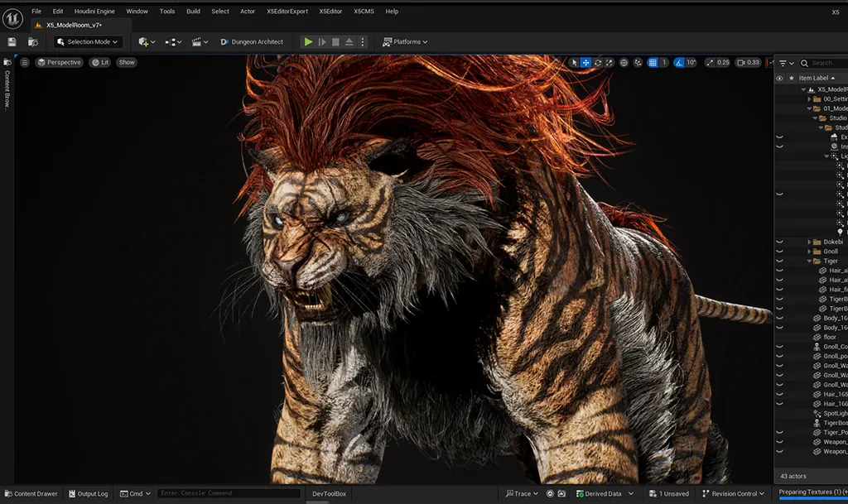The height and width of the screenshot is (504, 848).
Task: Open scale snap value 0.25
Action: coord(723,63)
